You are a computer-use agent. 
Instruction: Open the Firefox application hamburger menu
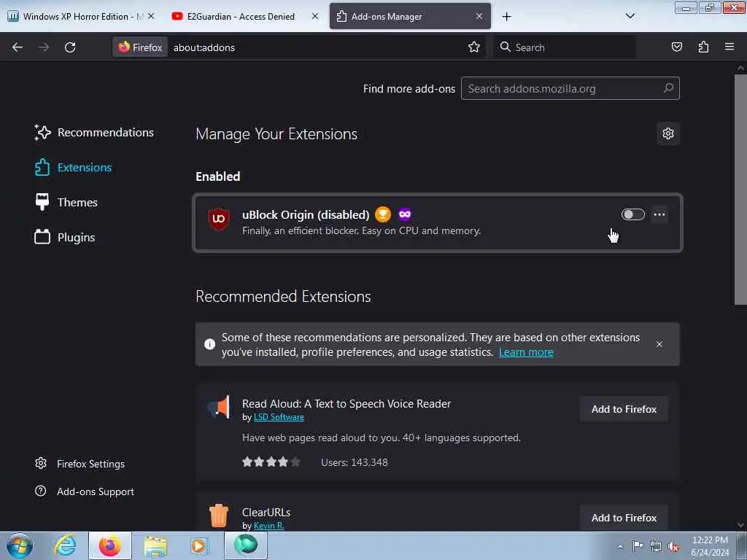729,47
